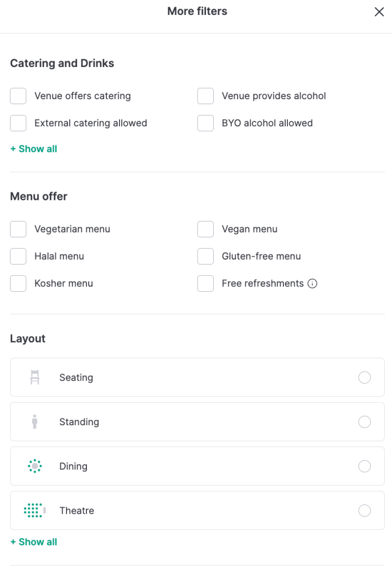This screenshot has width=392, height=567.
Task: Click the Theatre rows icon
Action: click(x=35, y=511)
